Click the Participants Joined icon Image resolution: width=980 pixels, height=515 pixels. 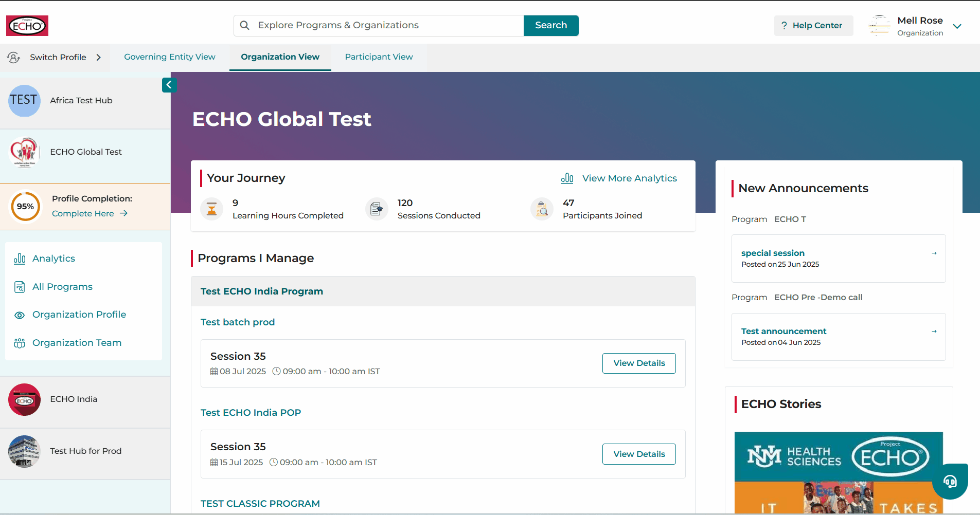542,209
